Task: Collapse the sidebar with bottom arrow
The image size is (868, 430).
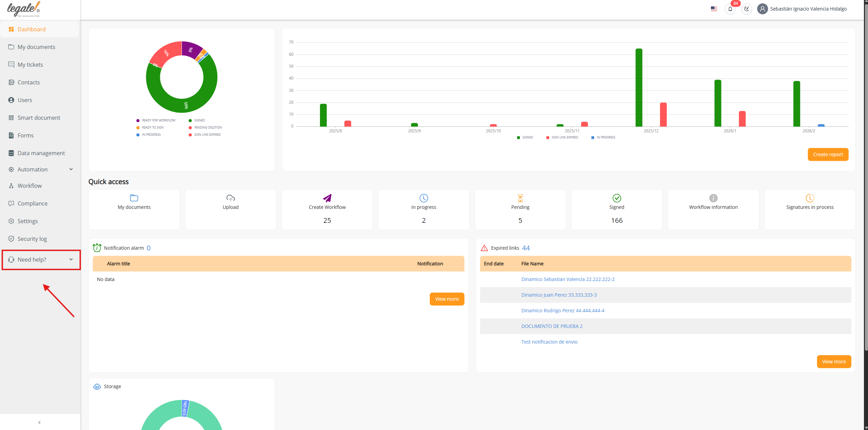Action: coord(39,423)
